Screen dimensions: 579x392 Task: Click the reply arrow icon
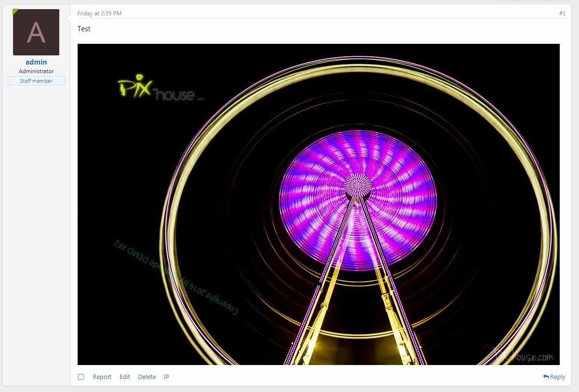click(546, 377)
